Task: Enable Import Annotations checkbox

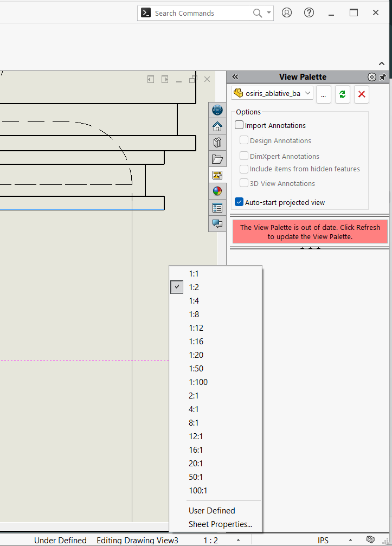Action: pyautogui.click(x=239, y=125)
